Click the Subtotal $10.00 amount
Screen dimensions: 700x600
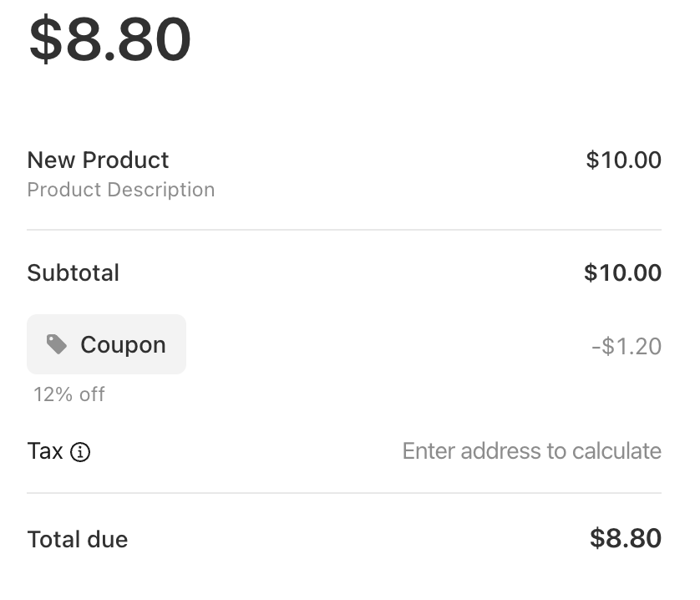click(623, 272)
